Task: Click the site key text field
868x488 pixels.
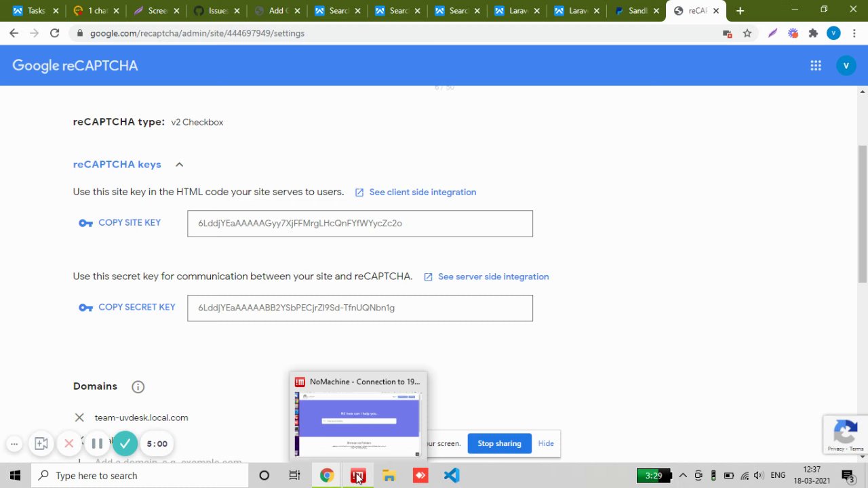Action: (x=360, y=224)
